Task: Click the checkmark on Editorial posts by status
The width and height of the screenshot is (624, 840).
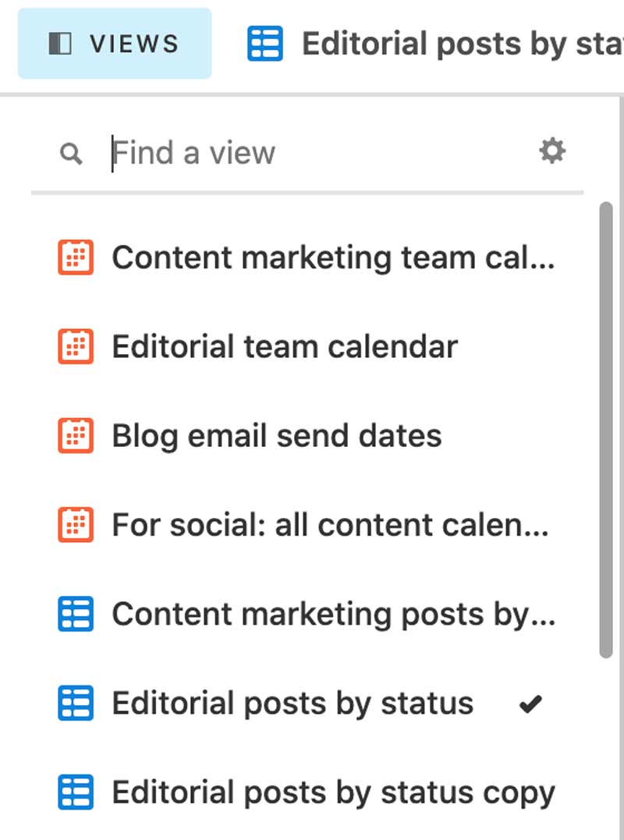Action: pyautogui.click(x=530, y=704)
